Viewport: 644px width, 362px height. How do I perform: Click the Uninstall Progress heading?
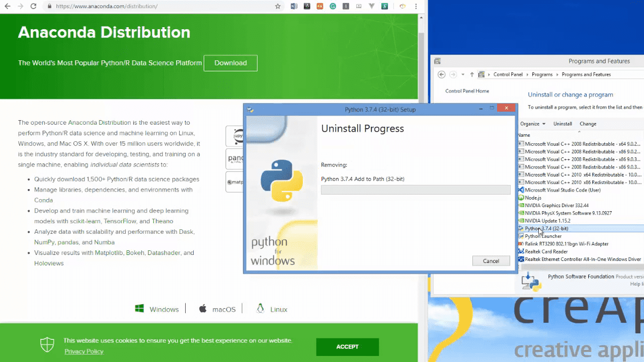(362, 129)
